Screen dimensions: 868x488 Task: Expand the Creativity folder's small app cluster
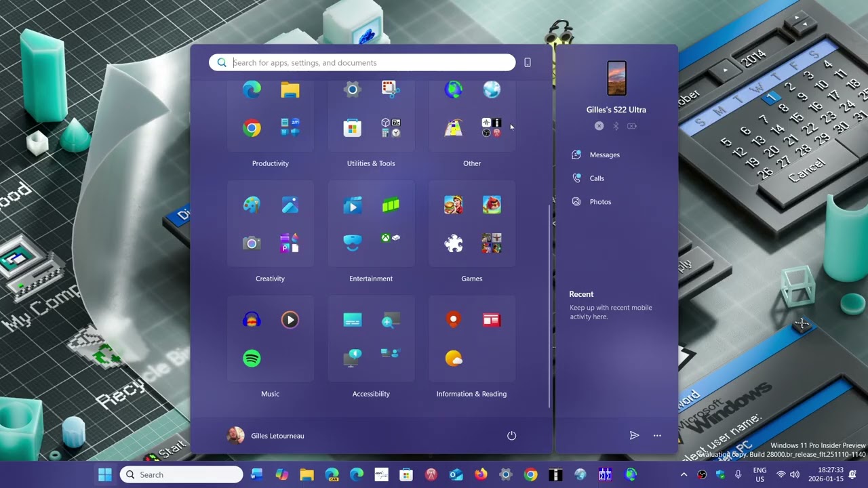click(x=290, y=243)
